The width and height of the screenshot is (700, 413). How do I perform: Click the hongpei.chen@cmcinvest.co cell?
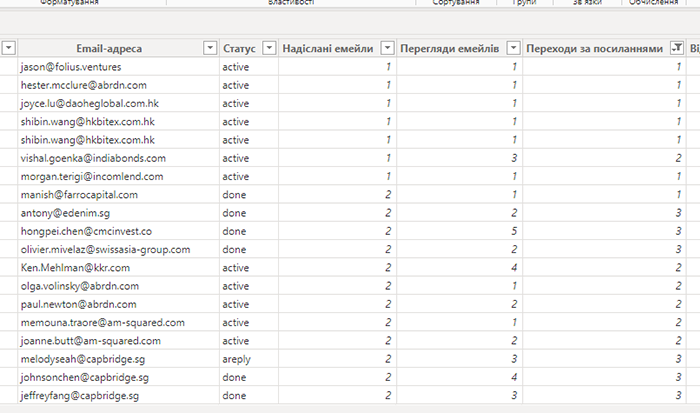pos(118,231)
